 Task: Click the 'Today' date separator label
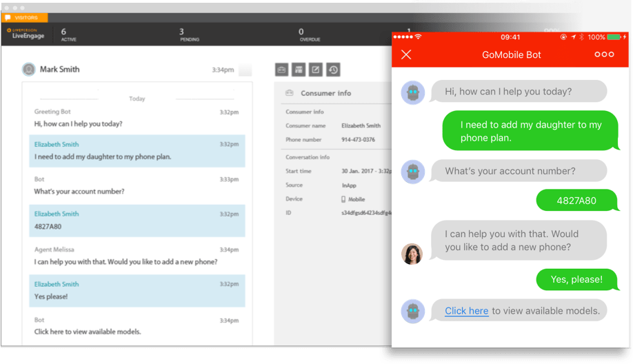point(137,99)
